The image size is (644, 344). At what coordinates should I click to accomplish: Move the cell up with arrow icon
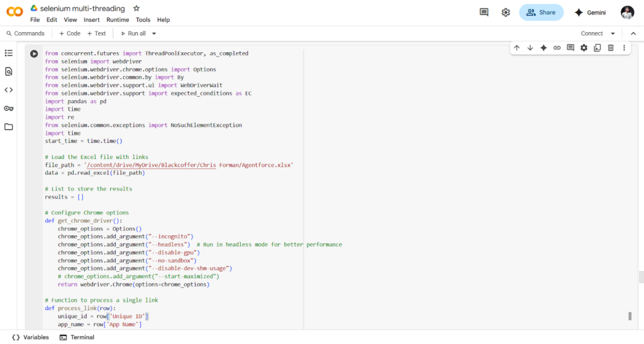[516, 48]
